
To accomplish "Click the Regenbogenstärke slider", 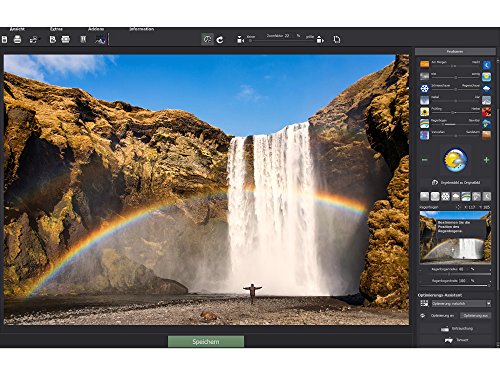I will pyautogui.click(x=455, y=286).
